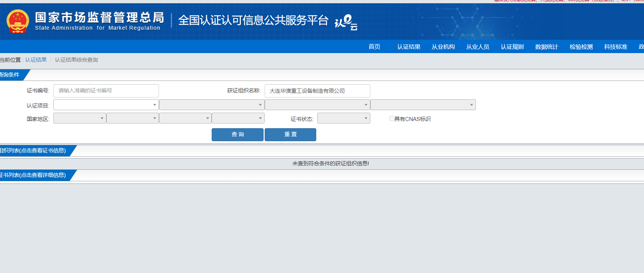Open the 认证规则 navigation menu
The width and height of the screenshot is (644, 273).
pyautogui.click(x=512, y=47)
